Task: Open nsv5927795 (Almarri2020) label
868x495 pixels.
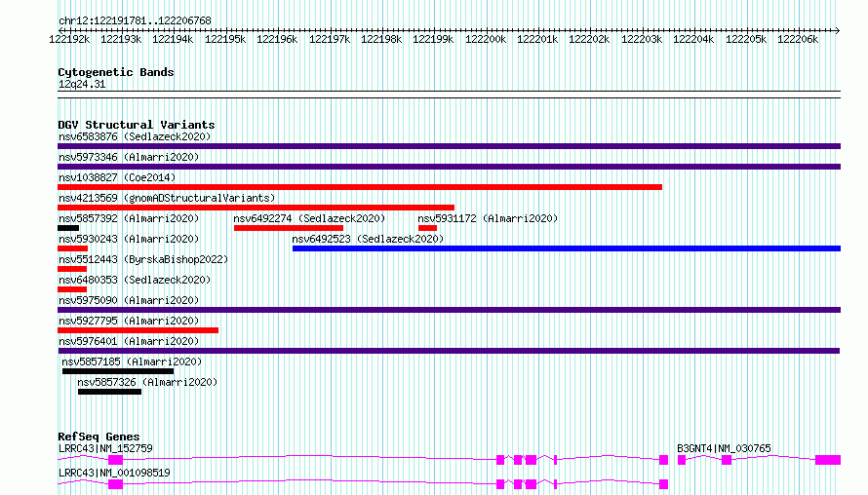Action: [129, 321]
